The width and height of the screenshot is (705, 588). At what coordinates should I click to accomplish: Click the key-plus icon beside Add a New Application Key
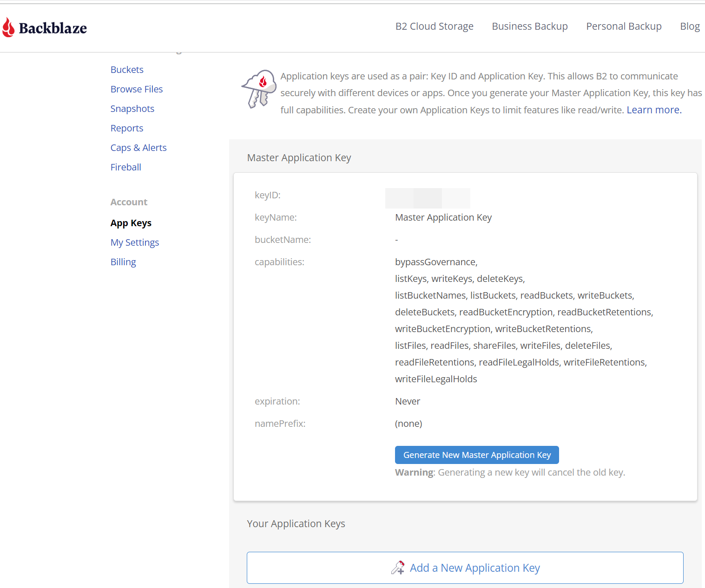click(398, 568)
